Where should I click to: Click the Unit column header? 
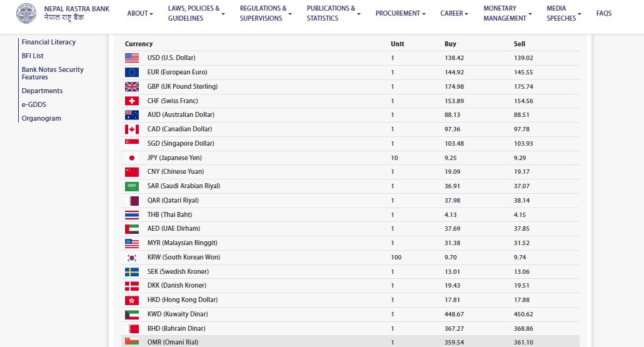[397, 44]
